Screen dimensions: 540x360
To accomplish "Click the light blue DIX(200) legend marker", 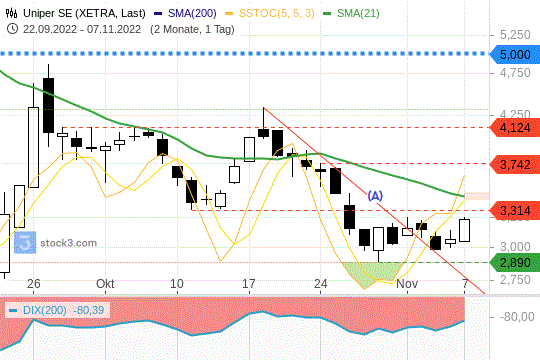I will pyautogui.click(x=13, y=310).
